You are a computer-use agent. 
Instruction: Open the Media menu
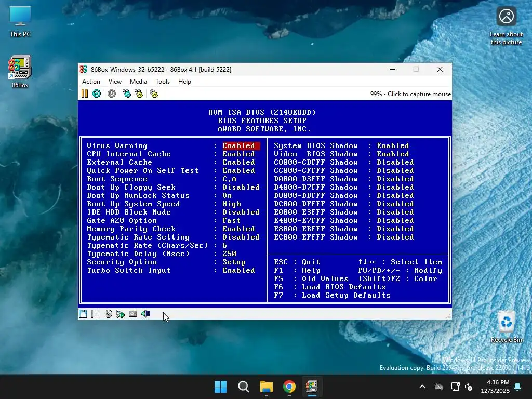pos(138,82)
